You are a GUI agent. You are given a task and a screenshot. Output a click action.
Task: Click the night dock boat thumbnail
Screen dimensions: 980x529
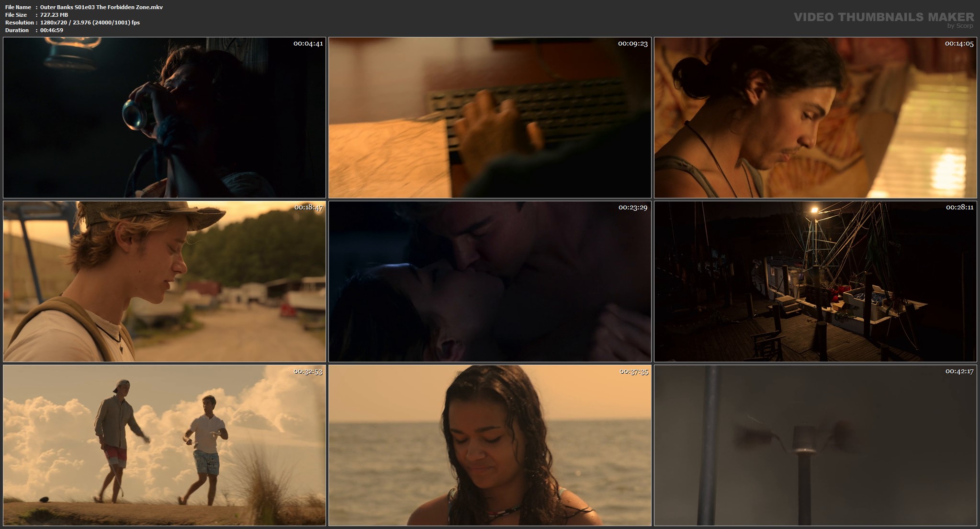(x=815, y=282)
